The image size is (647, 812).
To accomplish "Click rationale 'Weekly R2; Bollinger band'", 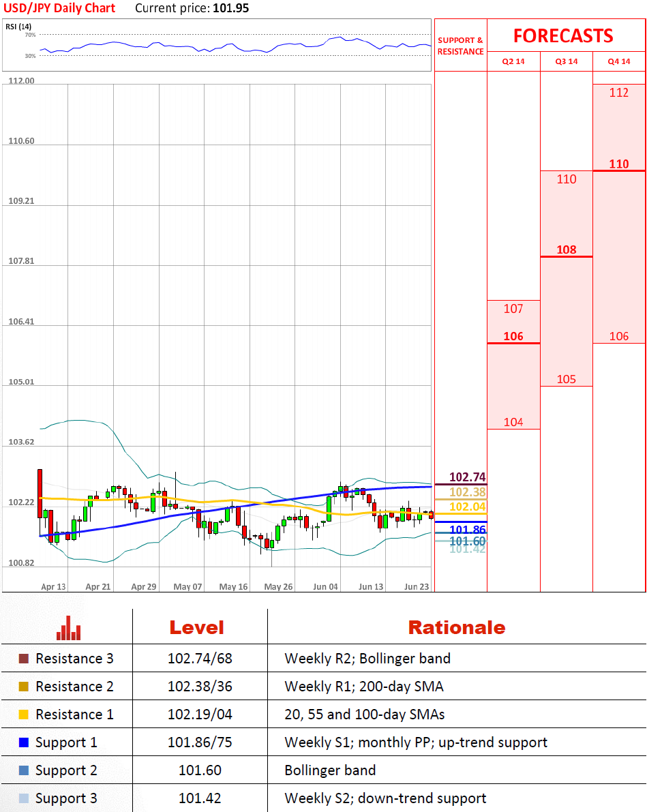I will coord(367,659).
